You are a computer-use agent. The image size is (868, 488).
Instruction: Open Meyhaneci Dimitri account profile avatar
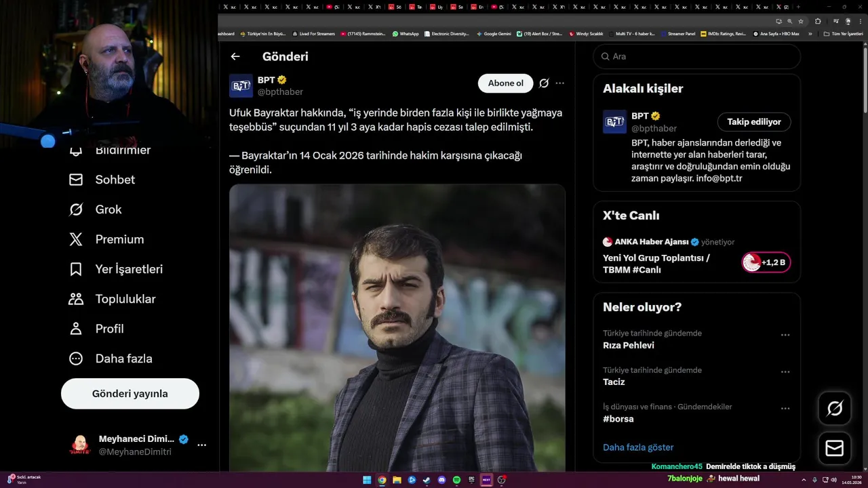pos(80,445)
